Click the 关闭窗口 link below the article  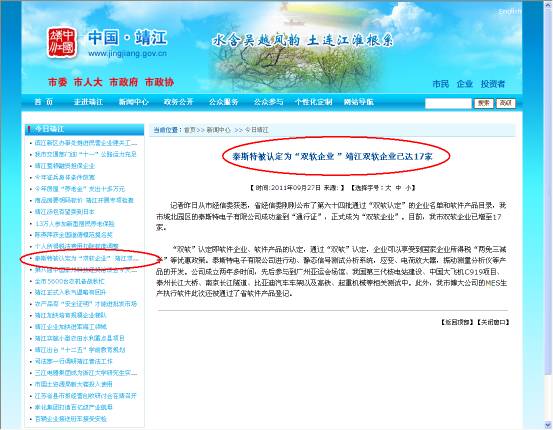[x=493, y=322]
